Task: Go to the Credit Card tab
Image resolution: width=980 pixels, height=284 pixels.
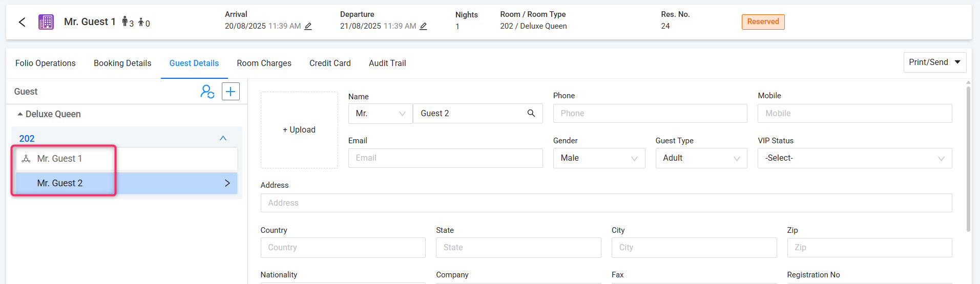Action: click(x=330, y=63)
